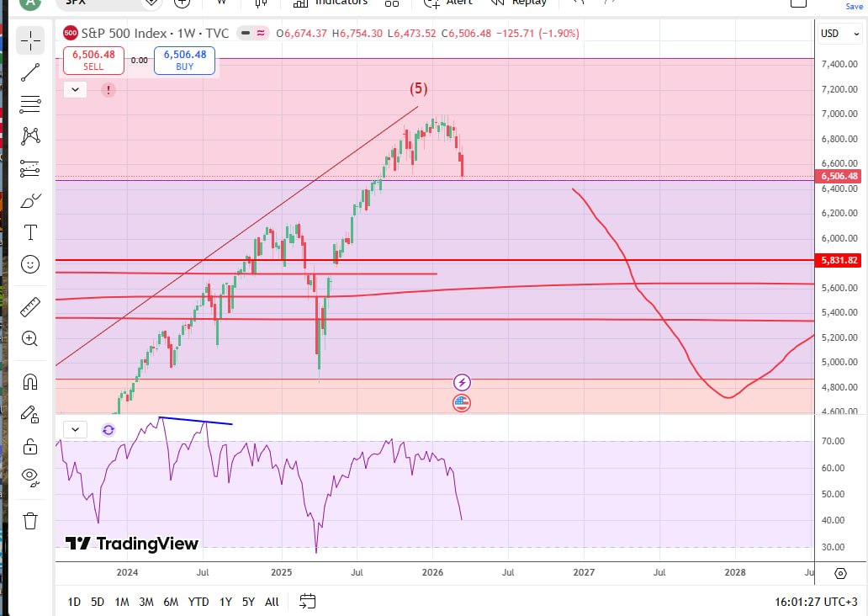Screen dimensions: 868x616
Task: Open the Alert button in top toolbar
Action: click(x=448, y=3)
